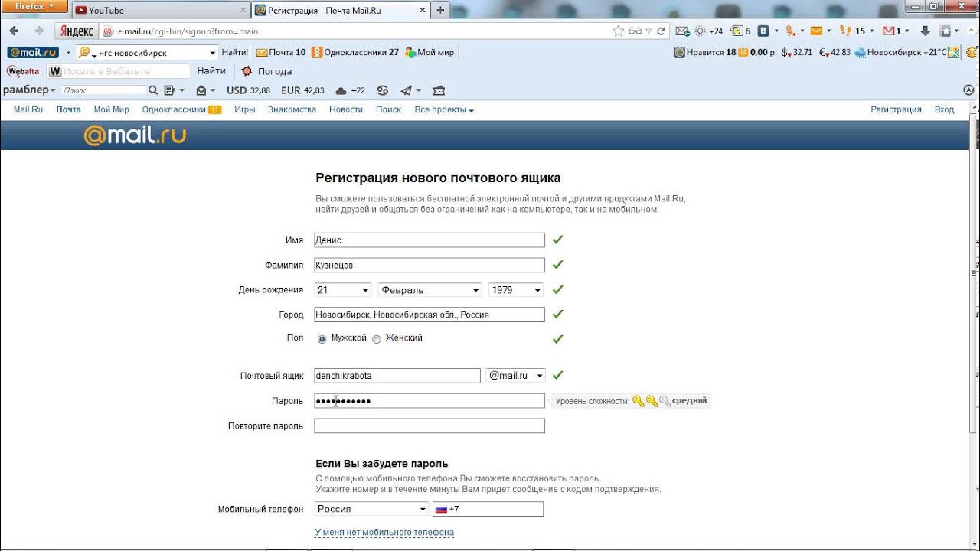Click the Почтовый ящик field with denchikrabota
The width and height of the screenshot is (980, 551).
[x=397, y=376]
